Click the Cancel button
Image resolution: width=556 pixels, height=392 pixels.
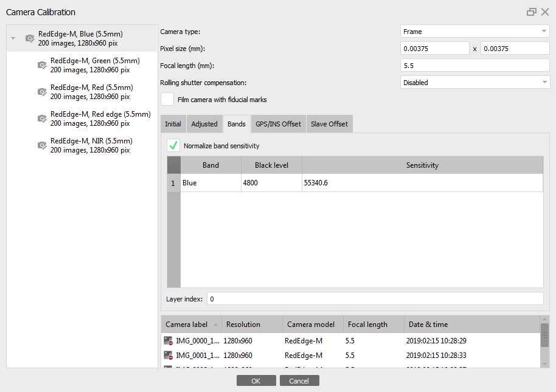click(299, 380)
